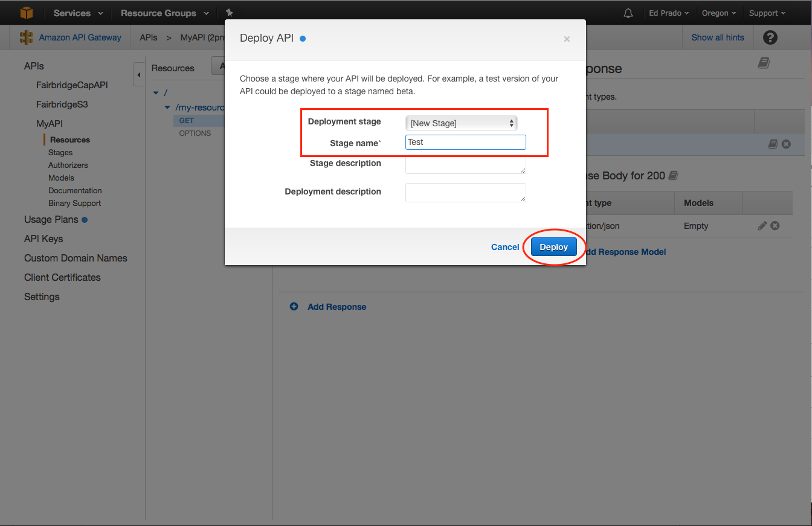Viewport: 812px width, 526px height.
Task: Collapse the root resource tree node
Action: pos(156,92)
